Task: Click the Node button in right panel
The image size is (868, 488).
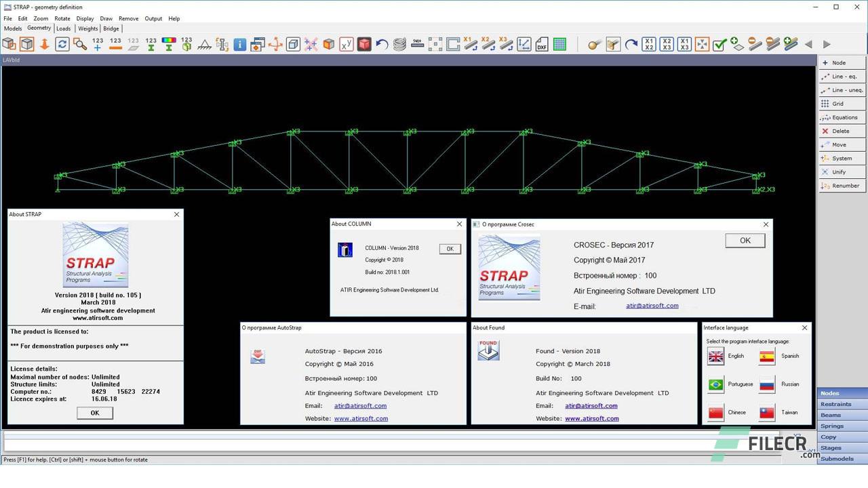Action: point(842,62)
